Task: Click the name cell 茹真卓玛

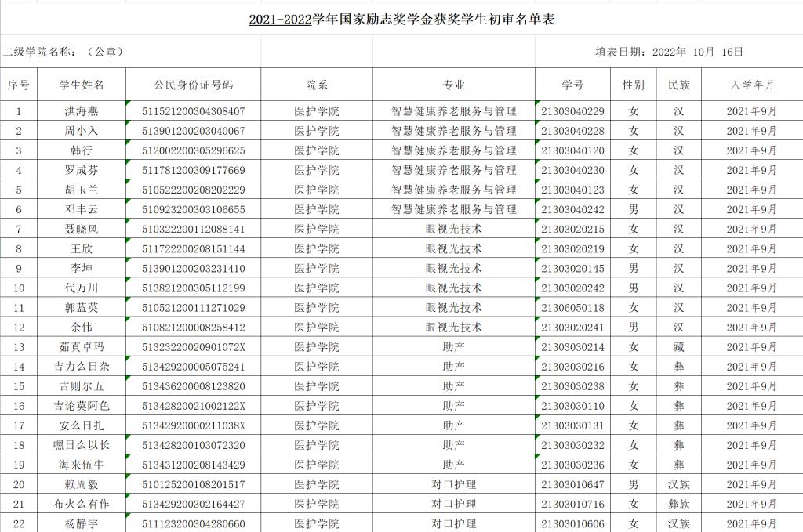Action: 82,347
